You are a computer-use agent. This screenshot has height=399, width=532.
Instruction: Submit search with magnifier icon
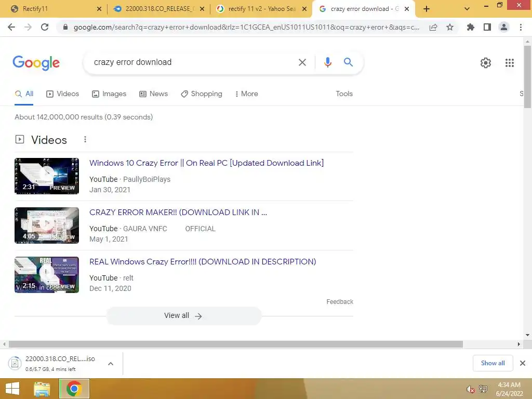[348, 62]
